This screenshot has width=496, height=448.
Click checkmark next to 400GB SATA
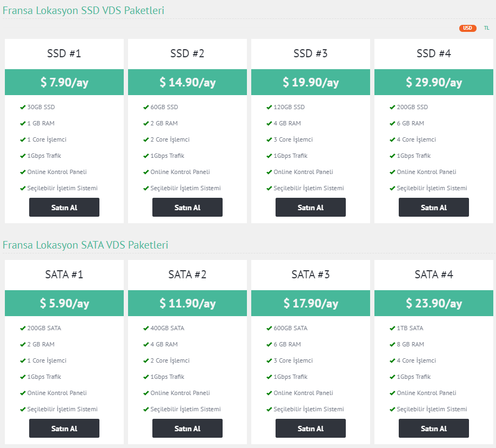(146, 329)
